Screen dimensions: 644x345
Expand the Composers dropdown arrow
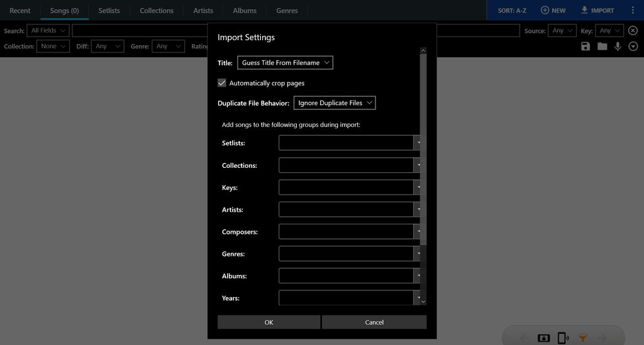click(x=418, y=231)
